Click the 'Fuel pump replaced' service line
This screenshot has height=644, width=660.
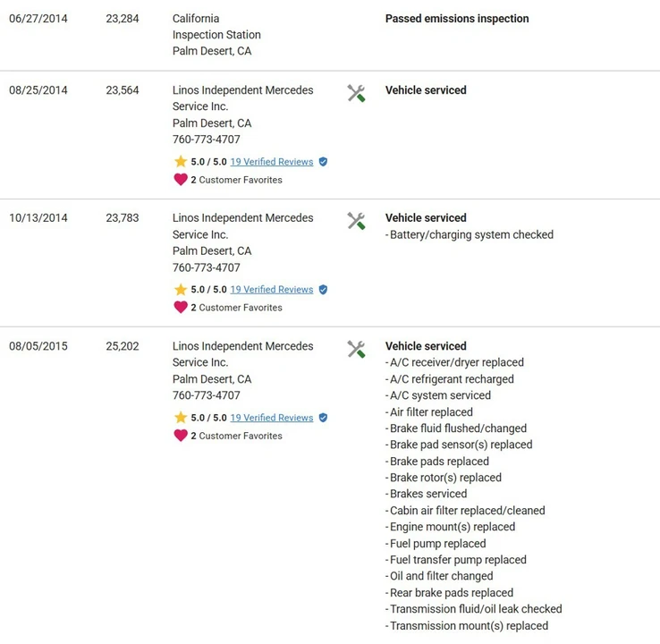(x=436, y=544)
